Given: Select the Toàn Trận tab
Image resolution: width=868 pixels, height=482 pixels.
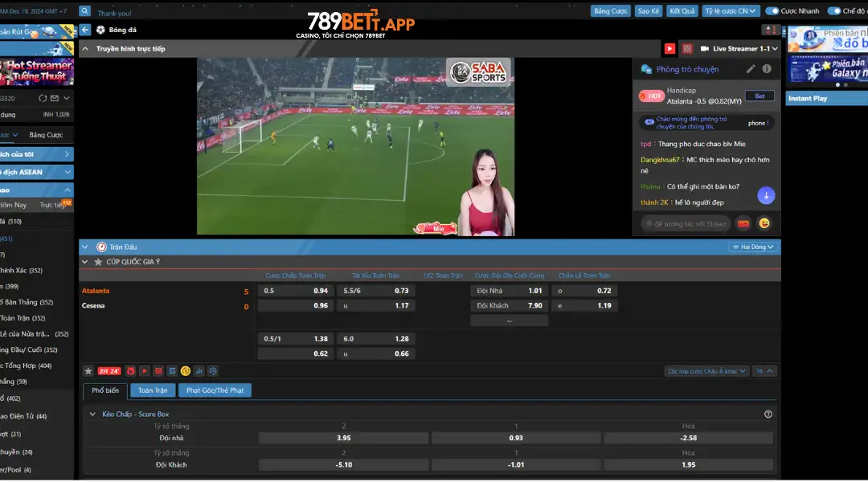Looking at the screenshot, I should 153,390.
